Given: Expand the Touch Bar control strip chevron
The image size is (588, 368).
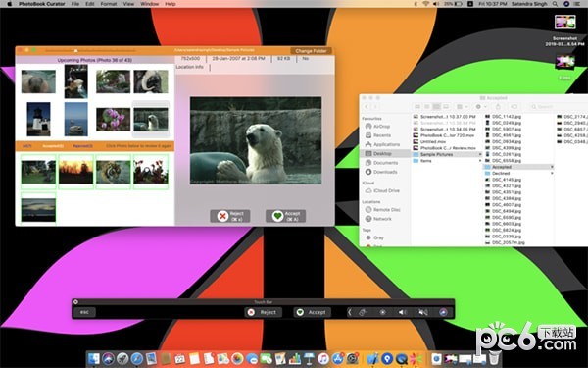Looking at the screenshot, I should 350,312.
